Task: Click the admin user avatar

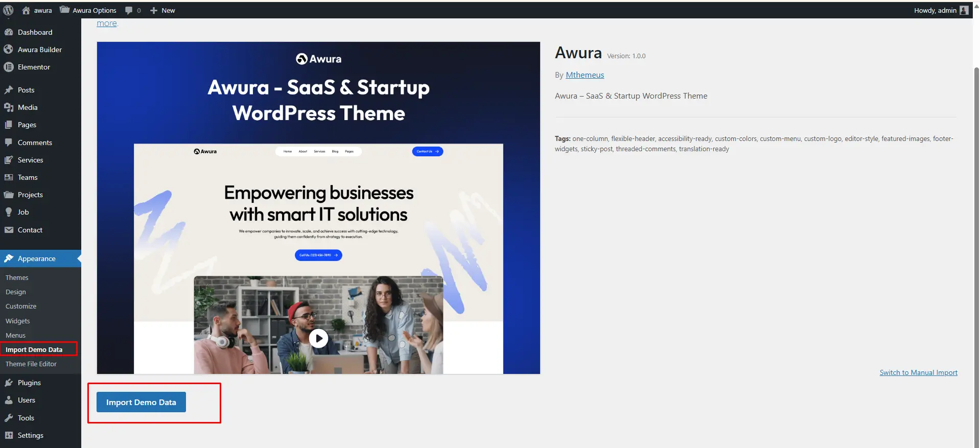Action: click(x=964, y=10)
